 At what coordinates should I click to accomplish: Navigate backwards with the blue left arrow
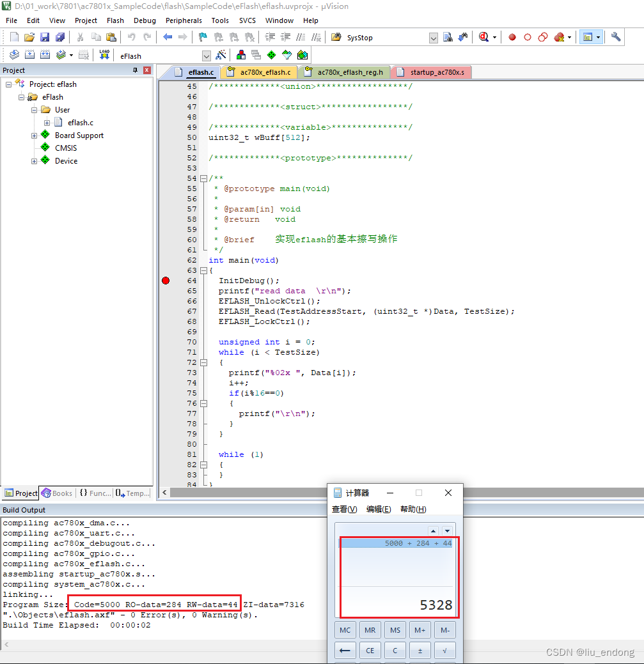[168, 37]
